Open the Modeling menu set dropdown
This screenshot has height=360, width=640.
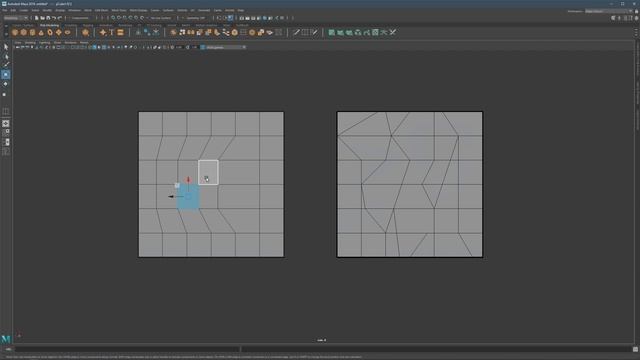[16, 18]
